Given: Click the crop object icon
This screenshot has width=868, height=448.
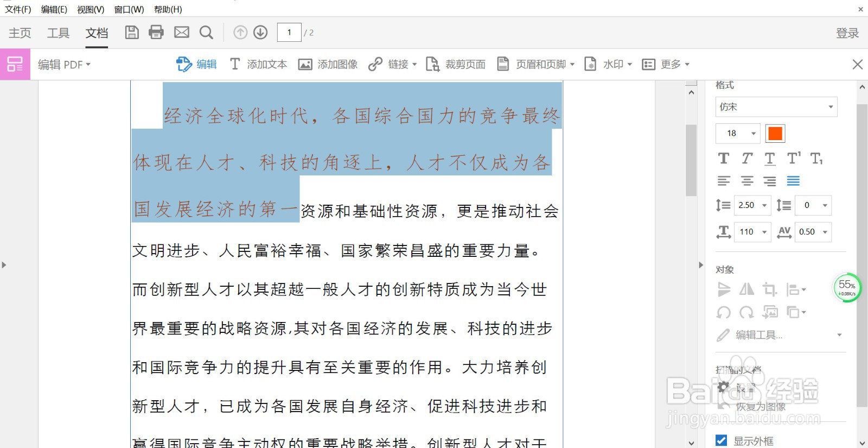Looking at the screenshot, I should click(770, 289).
